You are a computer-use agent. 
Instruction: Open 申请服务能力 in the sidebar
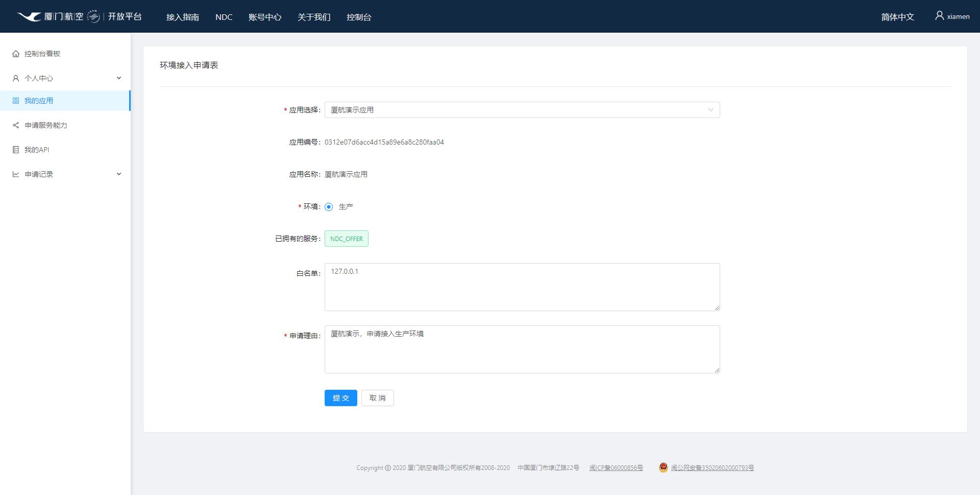point(65,125)
